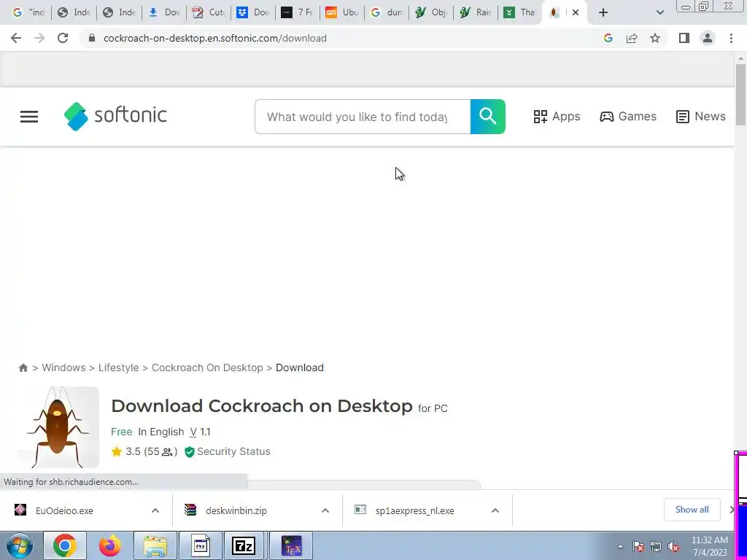The width and height of the screenshot is (747, 560).
Task: Open the tab search dropdown arrow
Action: (659, 12)
